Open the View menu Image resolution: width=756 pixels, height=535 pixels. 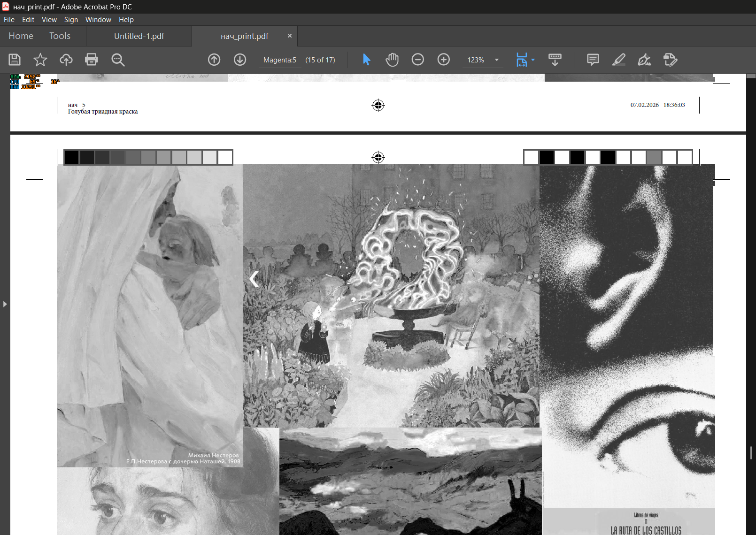point(49,20)
